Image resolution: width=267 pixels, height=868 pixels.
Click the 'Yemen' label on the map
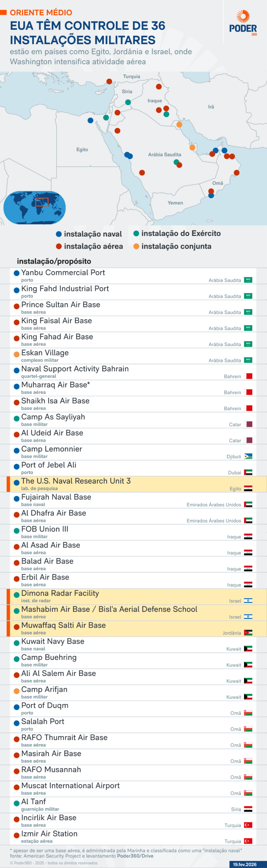click(x=175, y=203)
